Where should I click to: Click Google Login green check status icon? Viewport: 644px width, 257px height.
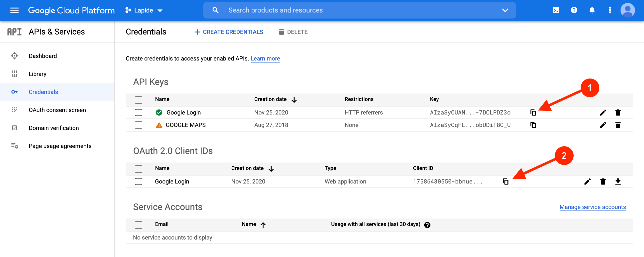[x=159, y=113]
